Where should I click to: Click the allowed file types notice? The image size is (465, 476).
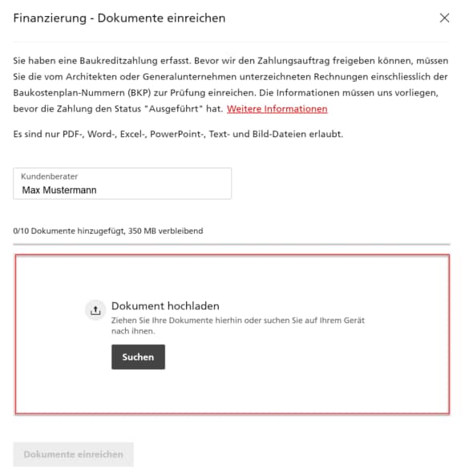[x=178, y=134]
